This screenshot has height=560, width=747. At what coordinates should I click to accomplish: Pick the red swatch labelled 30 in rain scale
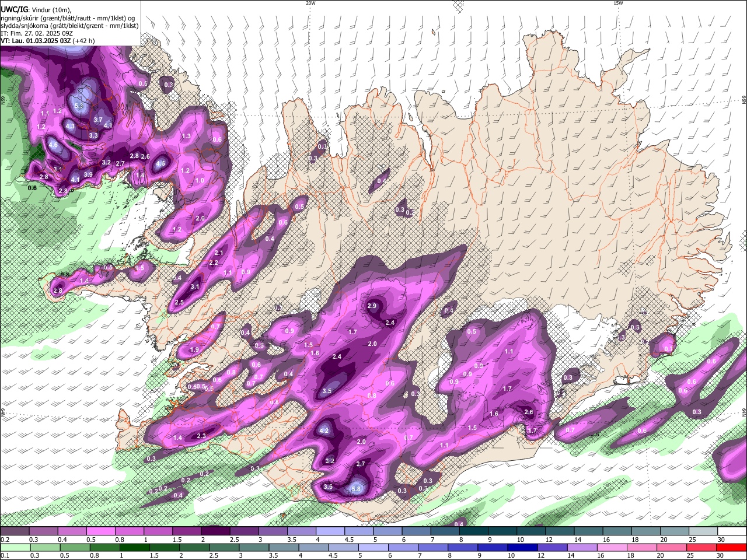732,548
